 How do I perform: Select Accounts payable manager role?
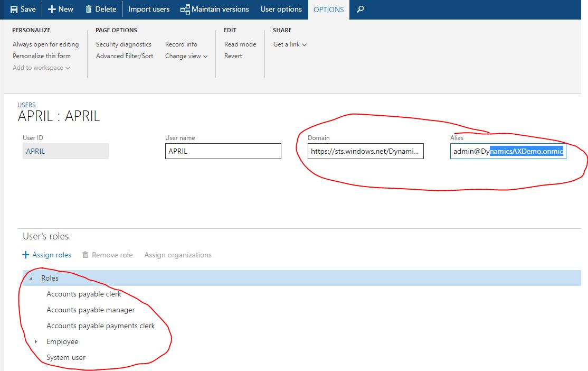coord(90,310)
